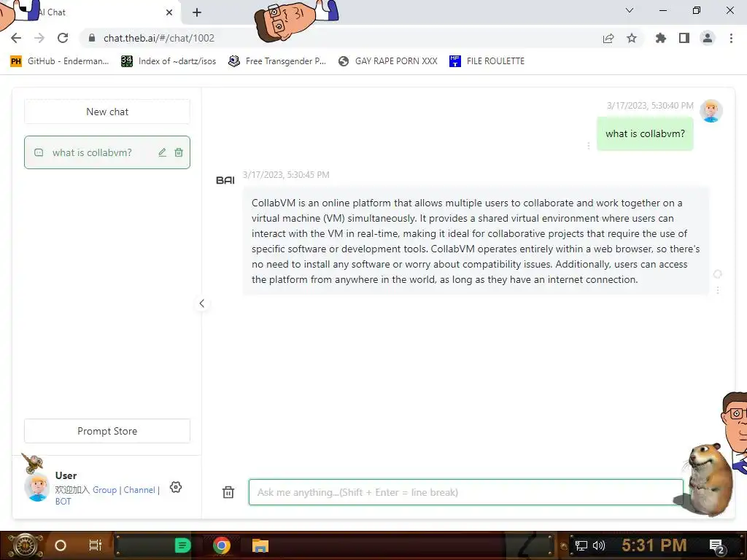
Task: Click the BAI bot logo
Action: pyautogui.click(x=225, y=180)
